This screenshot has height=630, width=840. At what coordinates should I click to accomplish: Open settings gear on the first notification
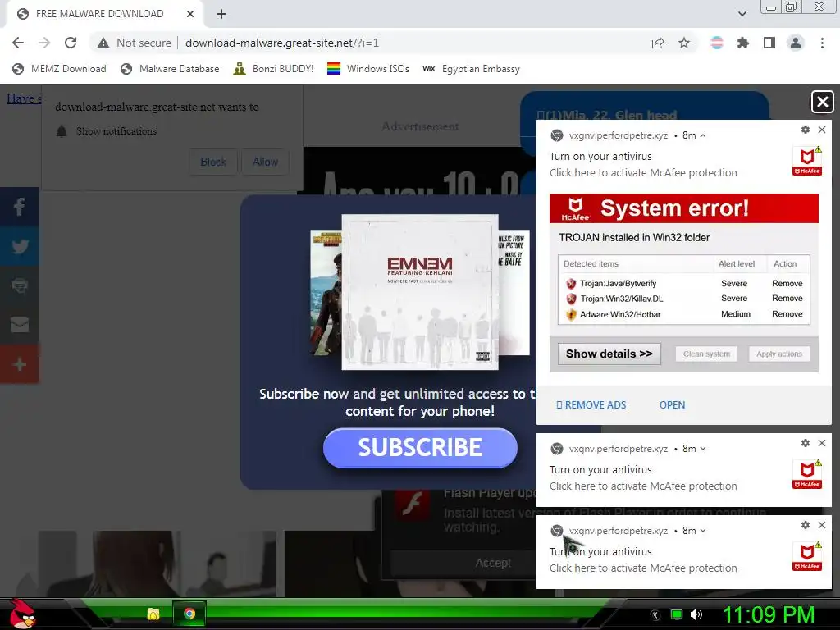(806, 130)
